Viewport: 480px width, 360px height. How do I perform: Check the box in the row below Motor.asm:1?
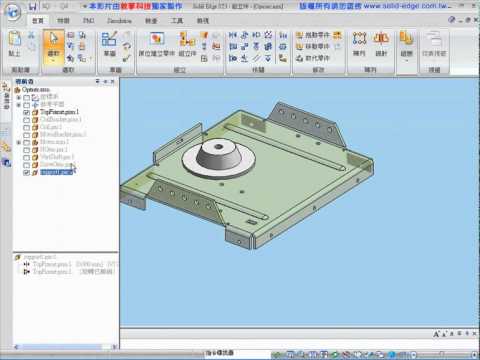(x=27, y=150)
